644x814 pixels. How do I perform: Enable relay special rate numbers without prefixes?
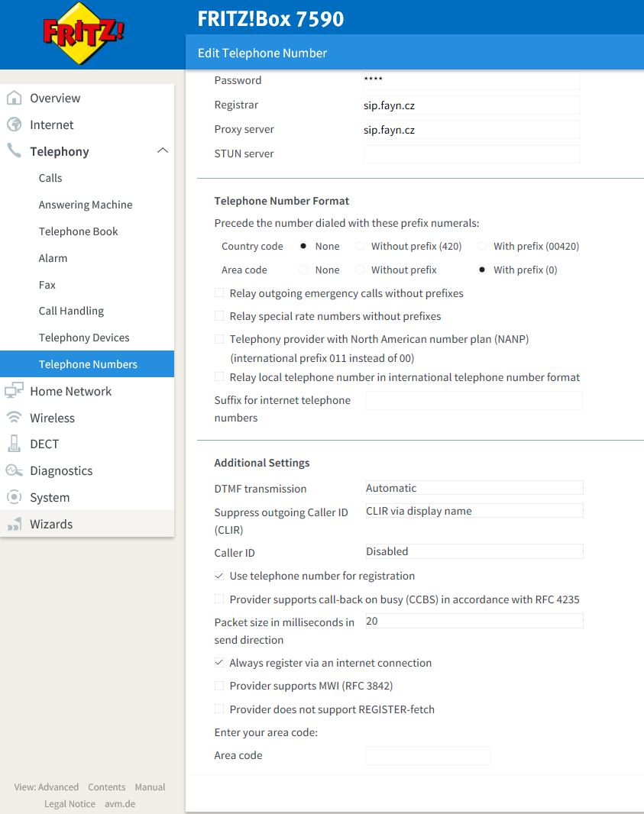tap(219, 315)
